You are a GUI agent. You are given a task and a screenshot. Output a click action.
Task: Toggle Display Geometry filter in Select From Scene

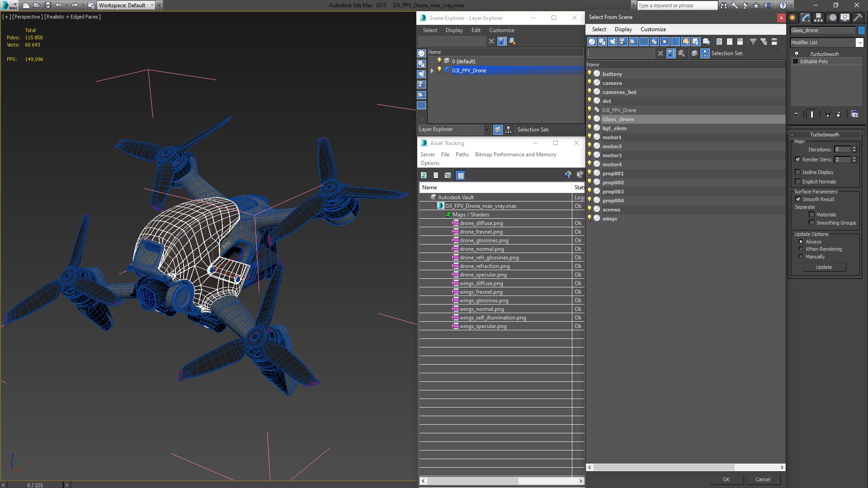(592, 42)
